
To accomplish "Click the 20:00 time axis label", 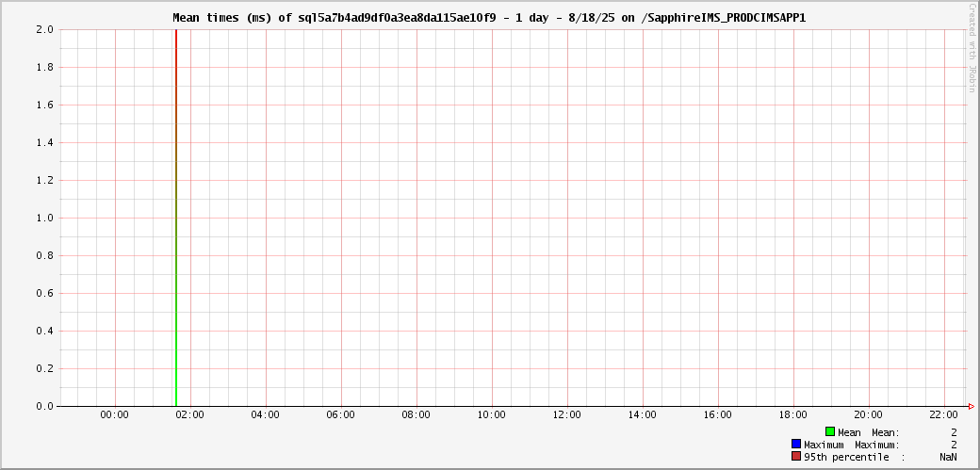I will pyautogui.click(x=868, y=414).
